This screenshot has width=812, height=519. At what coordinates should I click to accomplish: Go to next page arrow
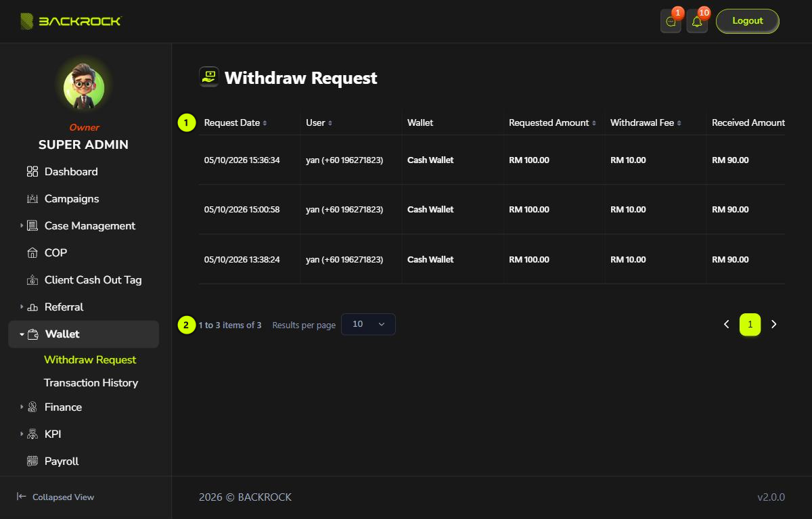pyautogui.click(x=774, y=325)
